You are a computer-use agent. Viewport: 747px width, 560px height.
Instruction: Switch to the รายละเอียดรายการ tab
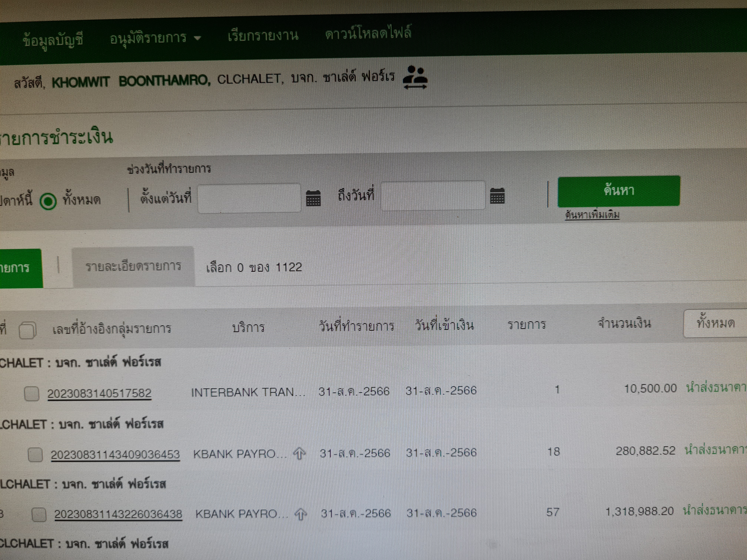pyautogui.click(x=133, y=267)
